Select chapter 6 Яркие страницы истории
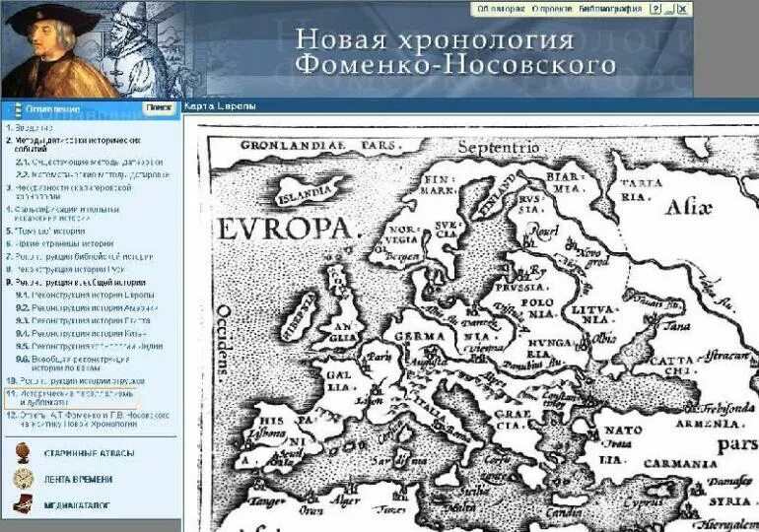This screenshot has width=759, height=532. (59, 243)
